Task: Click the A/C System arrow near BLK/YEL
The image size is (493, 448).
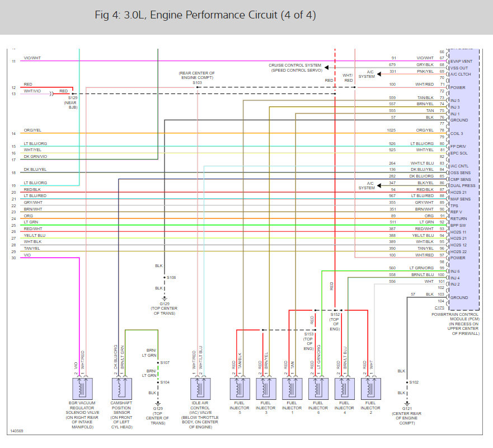Action: [379, 185]
